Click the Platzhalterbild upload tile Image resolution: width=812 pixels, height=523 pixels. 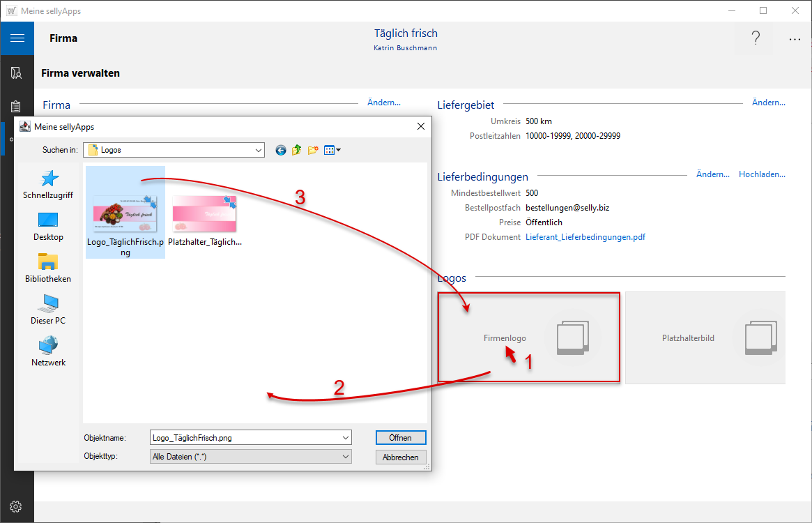click(x=704, y=338)
